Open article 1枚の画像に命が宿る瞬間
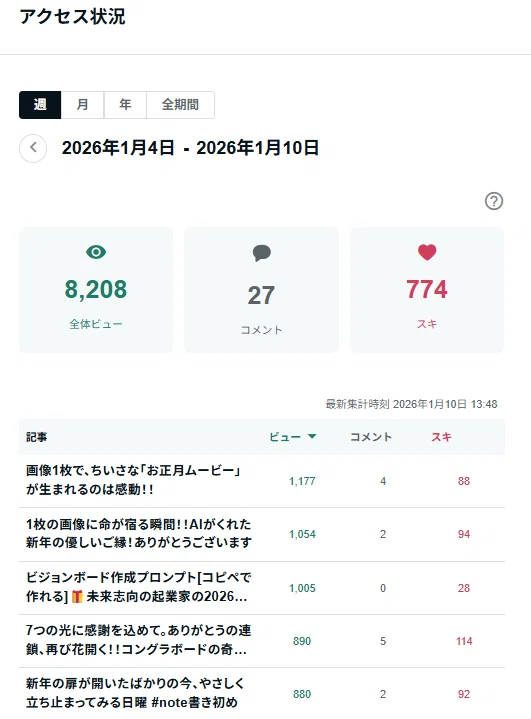The height and width of the screenshot is (719, 531). 138,533
